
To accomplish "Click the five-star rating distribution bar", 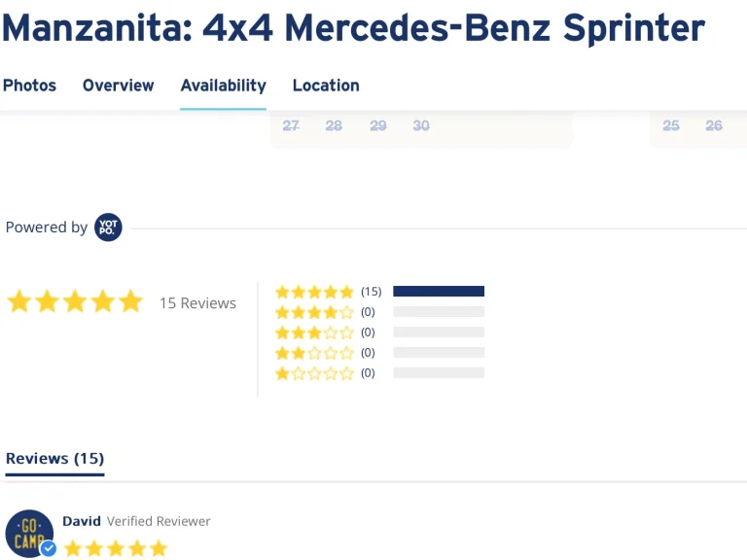I will point(439,292).
